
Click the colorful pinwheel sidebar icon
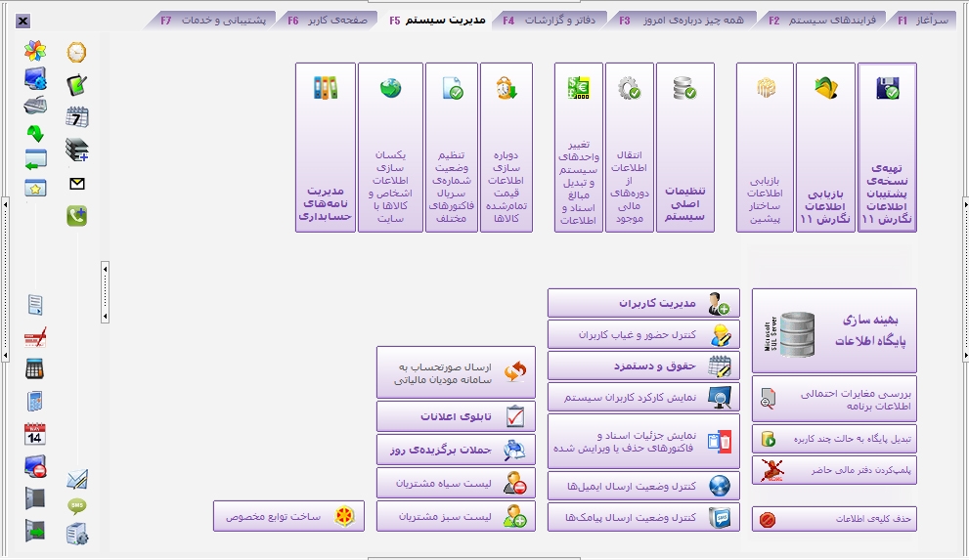click(35, 51)
